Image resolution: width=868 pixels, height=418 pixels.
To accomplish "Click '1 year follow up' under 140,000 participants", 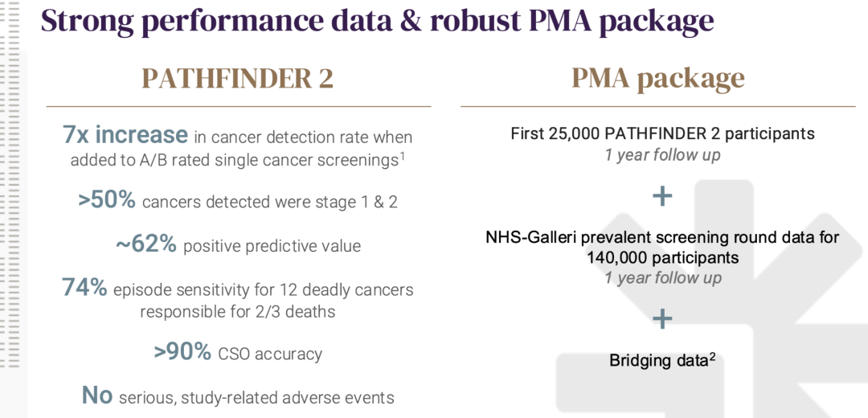I will [662, 278].
